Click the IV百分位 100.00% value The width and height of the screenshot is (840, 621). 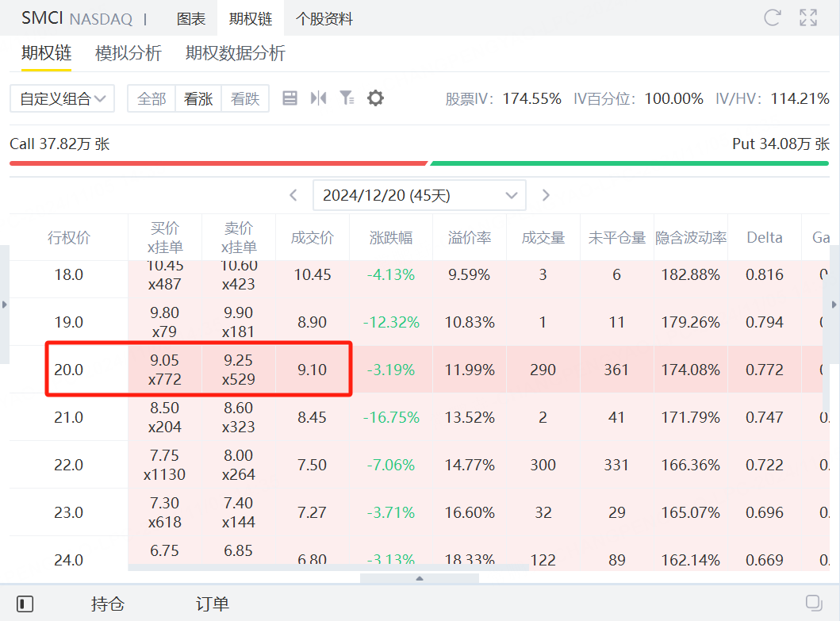coord(674,98)
